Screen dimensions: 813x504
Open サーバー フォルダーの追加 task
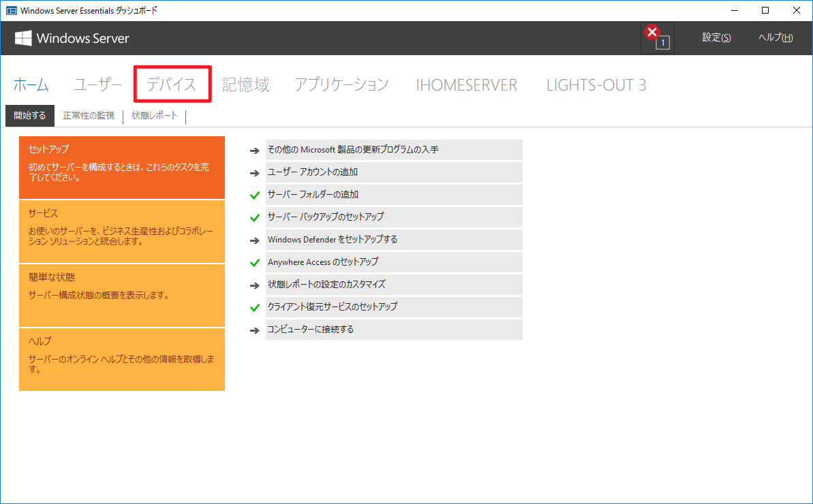[394, 195]
